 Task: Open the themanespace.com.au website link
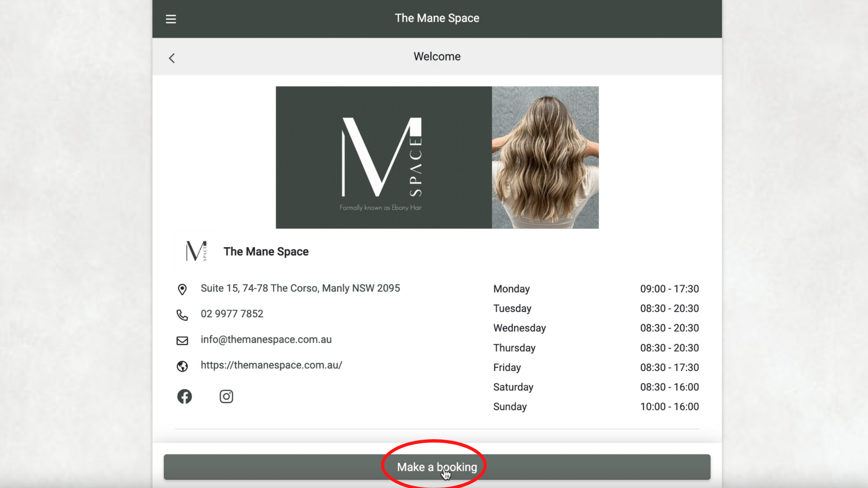click(x=271, y=365)
